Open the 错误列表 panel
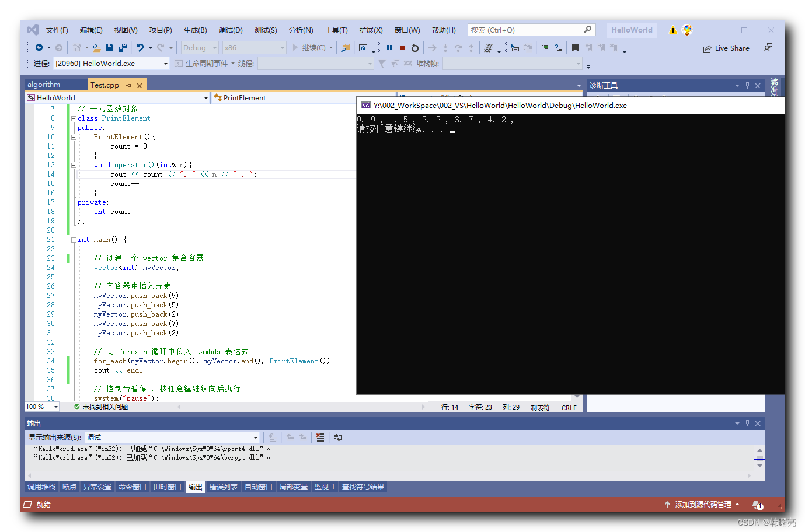Image resolution: width=805 pixels, height=532 pixels. 224,487
